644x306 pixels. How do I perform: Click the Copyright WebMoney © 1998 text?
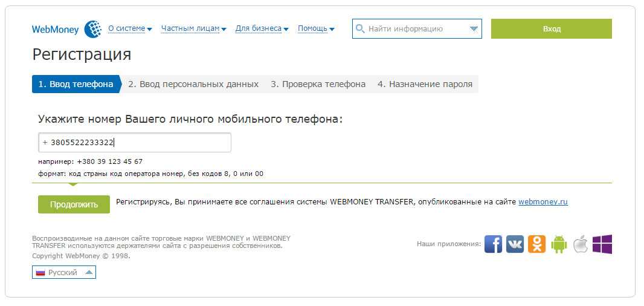tap(81, 256)
